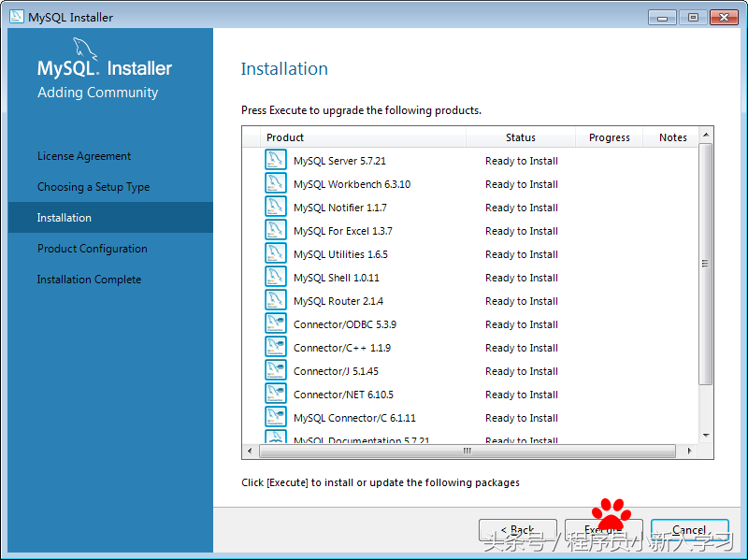Select the MySQL Shell 1.0.11 icon
The height and width of the screenshot is (560, 748).
point(275,276)
